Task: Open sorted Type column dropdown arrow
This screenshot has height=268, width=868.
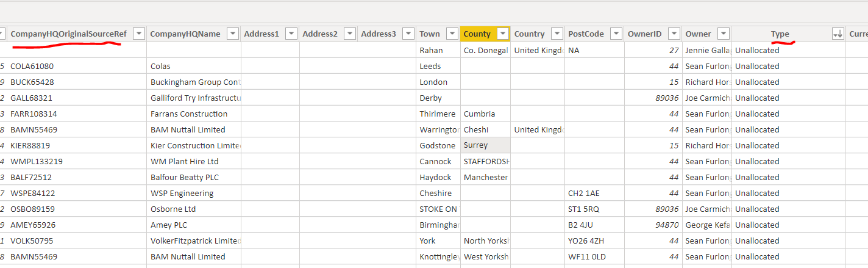Action: [838, 34]
